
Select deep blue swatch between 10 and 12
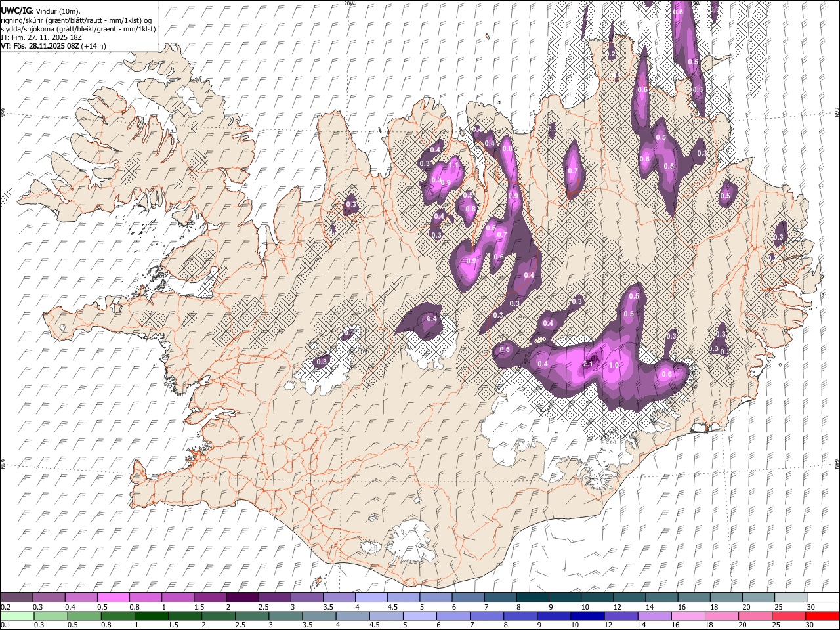(587, 616)
